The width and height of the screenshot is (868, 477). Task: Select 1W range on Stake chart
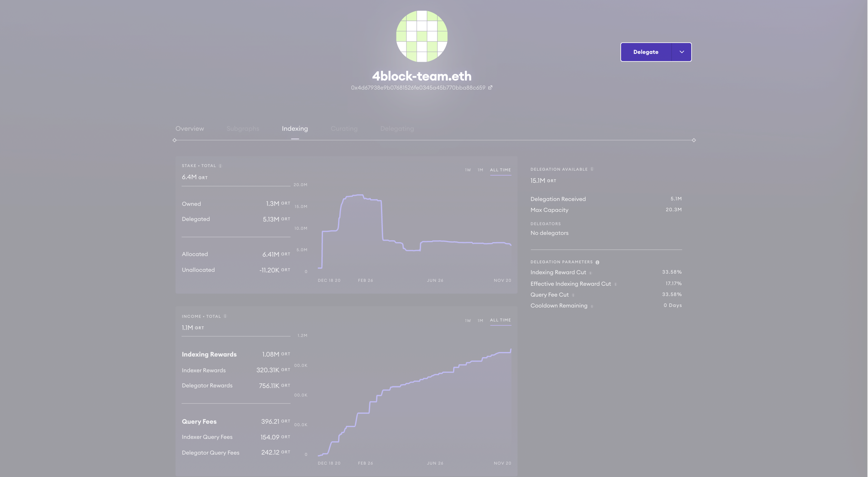(x=468, y=170)
